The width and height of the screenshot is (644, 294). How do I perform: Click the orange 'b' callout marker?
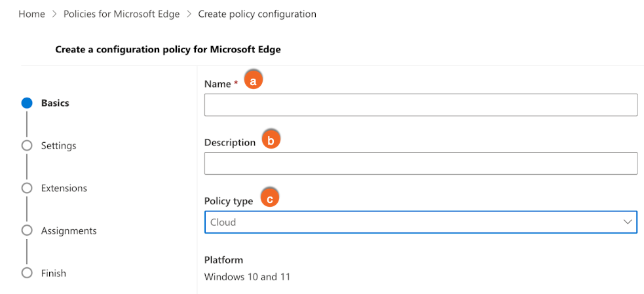[x=271, y=139]
